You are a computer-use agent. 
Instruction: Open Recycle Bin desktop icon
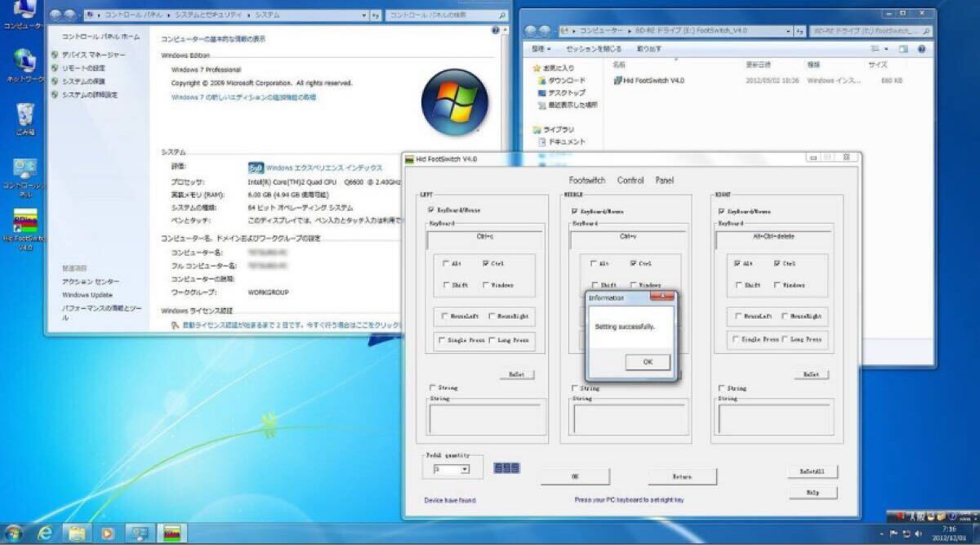25,119
